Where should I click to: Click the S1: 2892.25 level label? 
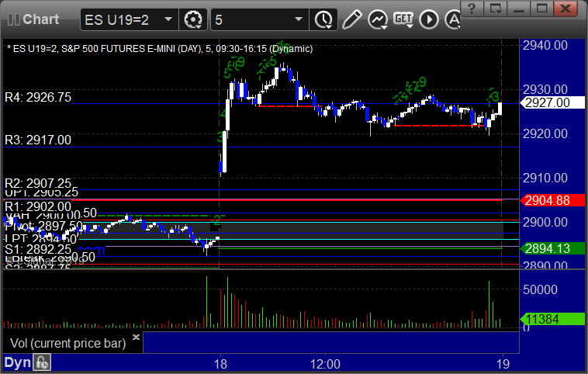point(38,249)
